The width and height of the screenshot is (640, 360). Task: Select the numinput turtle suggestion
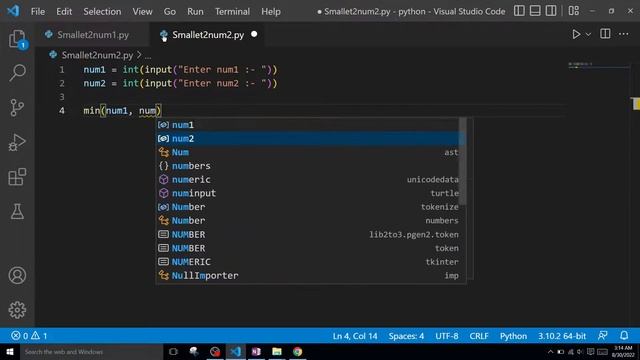[308, 193]
